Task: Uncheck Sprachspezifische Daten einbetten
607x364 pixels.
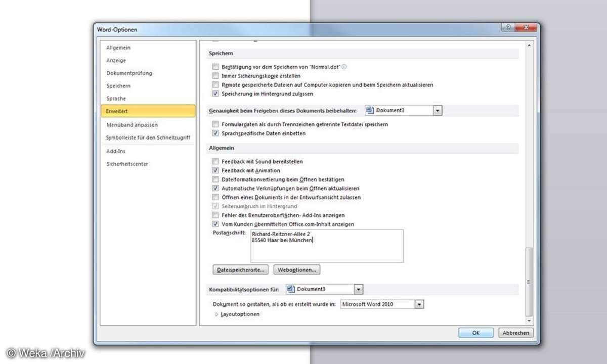Action: [x=215, y=133]
